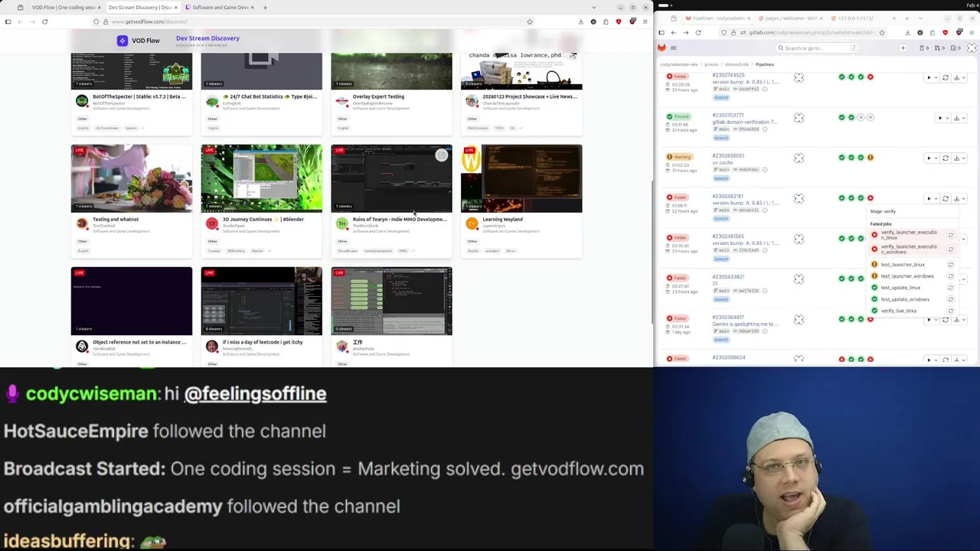Open the leetcode stream thumbnail

pyautogui.click(x=262, y=301)
